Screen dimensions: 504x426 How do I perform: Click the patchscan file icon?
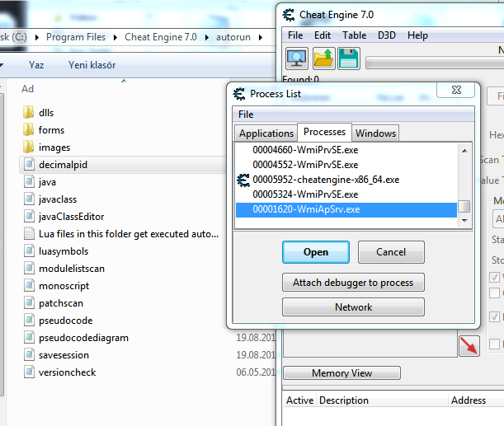tap(29, 303)
